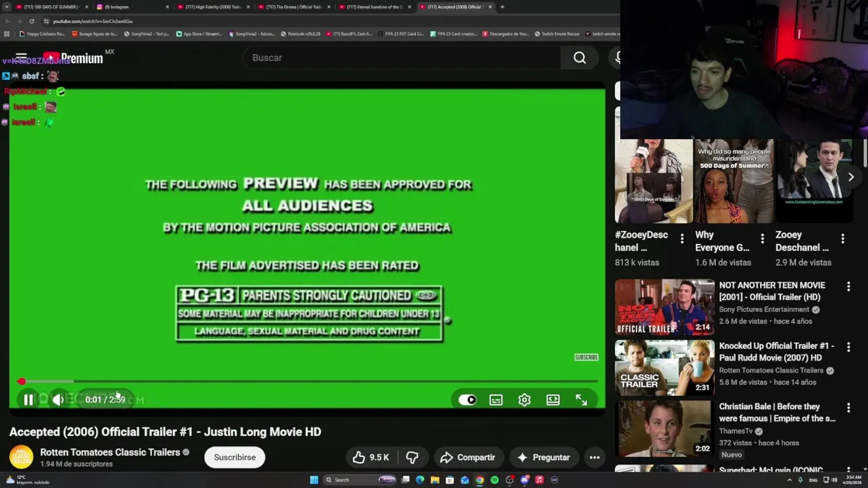Dislike the video with thumbs down
The width and height of the screenshot is (868, 488).
pos(412,457)
